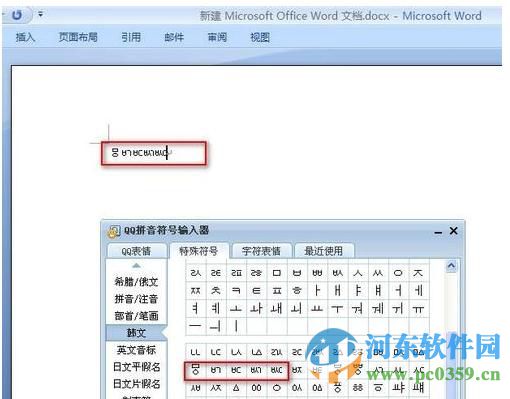Pick the ㅑ vowel symbol
Screen dimensions: 510x399
[x=358, y=291]
